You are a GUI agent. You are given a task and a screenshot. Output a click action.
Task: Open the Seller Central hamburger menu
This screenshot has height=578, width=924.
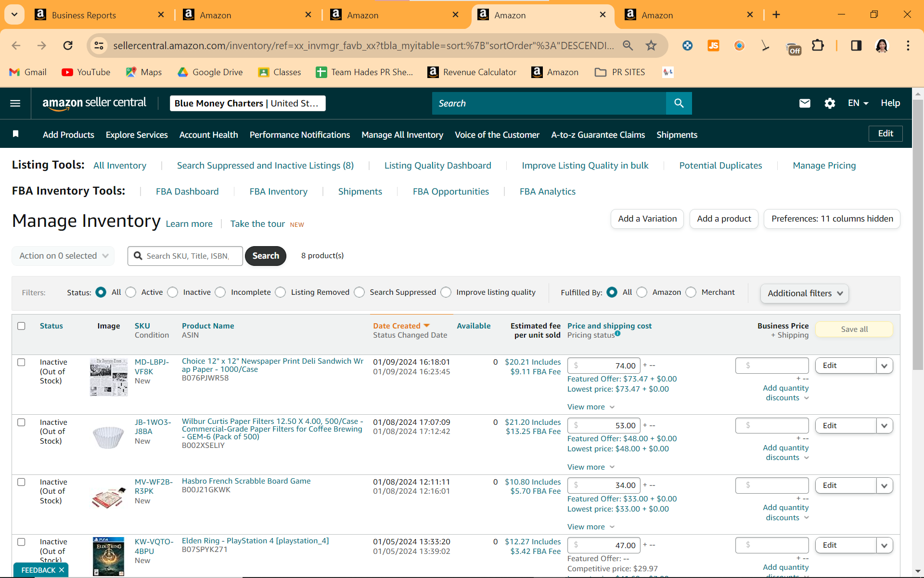[x=15, y=103]
